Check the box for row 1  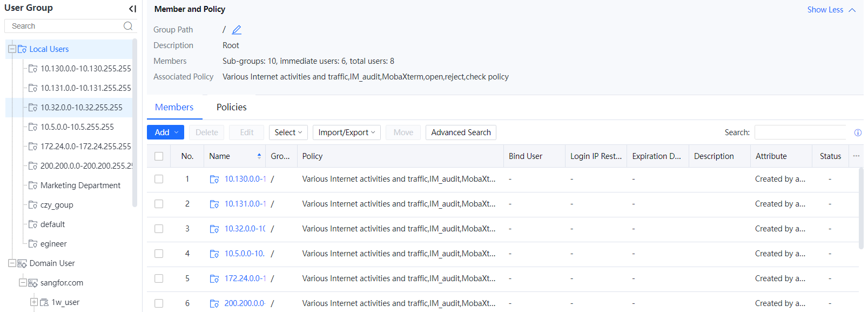point(159,179)
